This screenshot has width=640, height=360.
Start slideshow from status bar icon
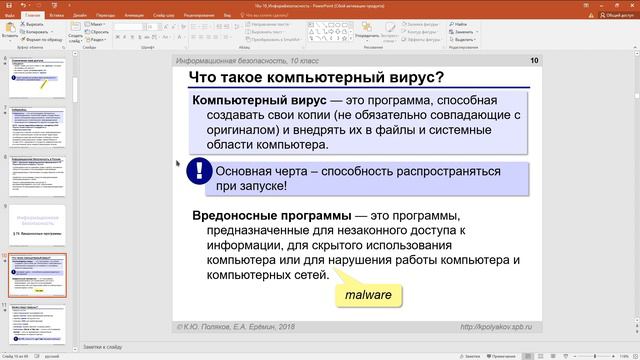pyautogui.click(x=566, y=356)
